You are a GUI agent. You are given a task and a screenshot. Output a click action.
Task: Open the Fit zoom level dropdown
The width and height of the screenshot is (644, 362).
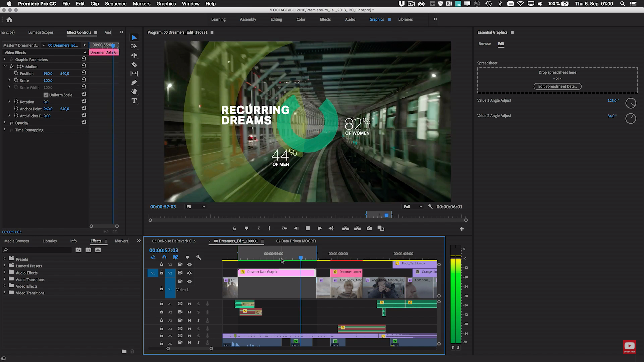[x=196, y=207]
